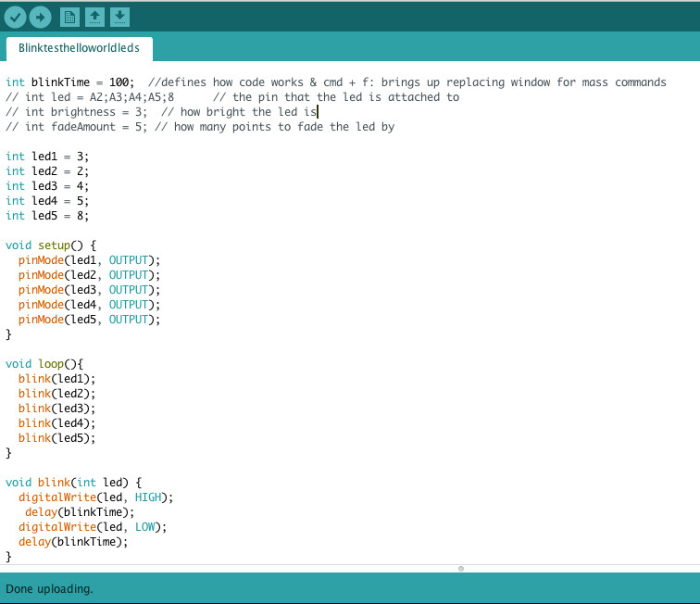
Task: Click the 'void loop(){' line
Action: [44, 364]
